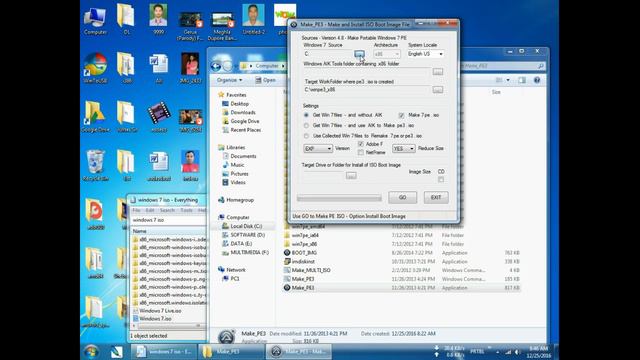Image resolution: width=640 pixels, height=360 pixels.
Task: Open the WinToUSB desktop shortcut
Action: [x=95, y=68]
